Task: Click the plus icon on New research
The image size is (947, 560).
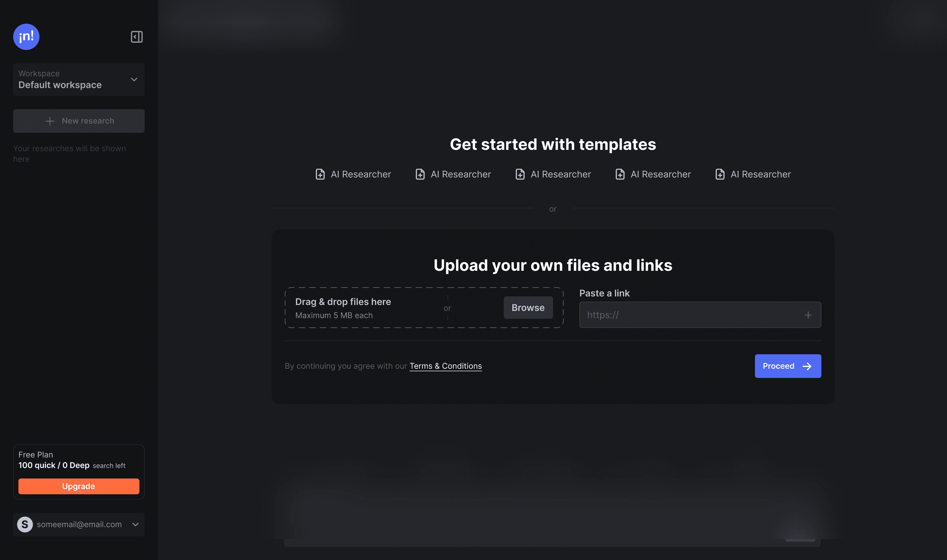Action: pyautogui.click(x=50, y=121)
